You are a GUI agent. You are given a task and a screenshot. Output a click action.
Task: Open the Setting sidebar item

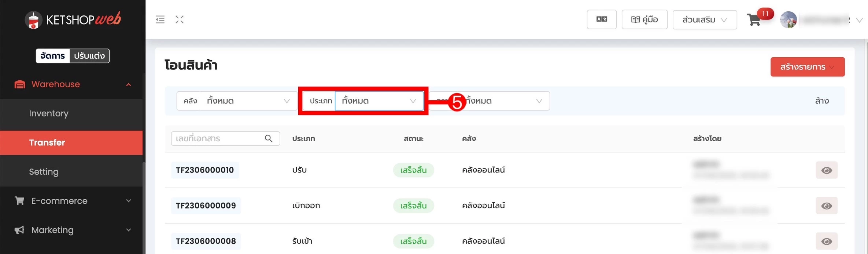pyautogui.click(x=44, y=172)
